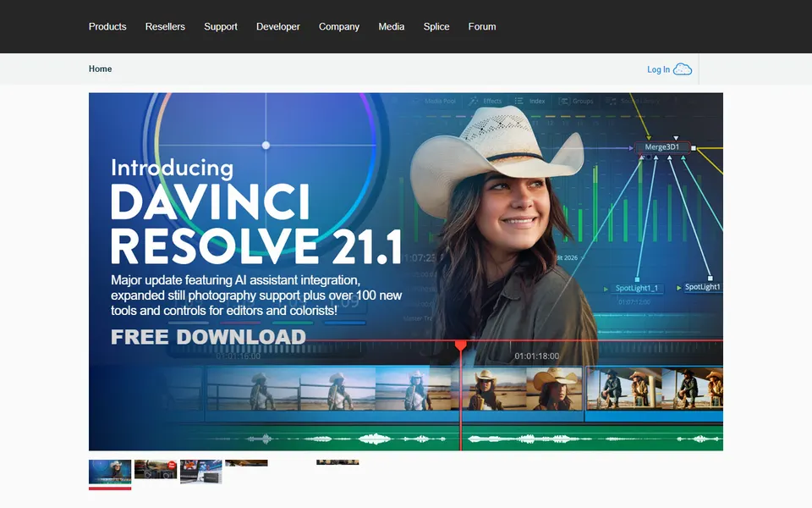The height and width of the screenshot is (508, 812).
Task: Click the cloud icon beside Log In
Action: coord(683,69)
